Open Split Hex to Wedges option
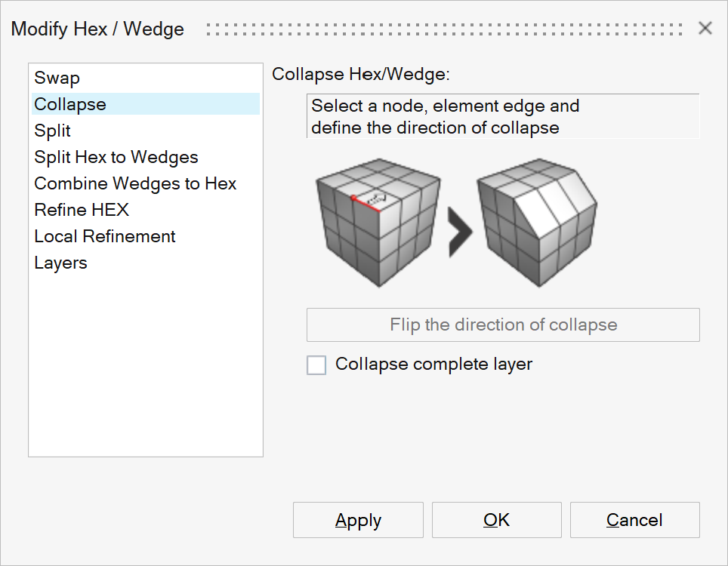Viewport: 728px width, 566px height. (x=116, y=157)
